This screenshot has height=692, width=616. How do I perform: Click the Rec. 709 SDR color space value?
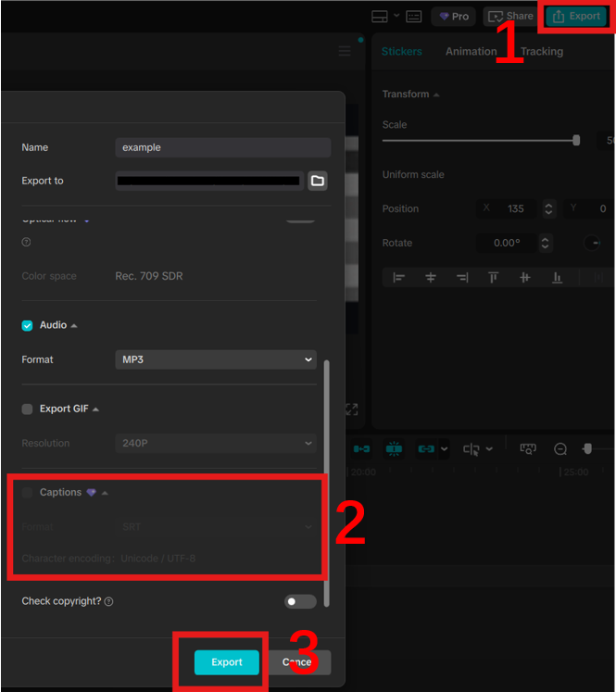tap(149, 276)
